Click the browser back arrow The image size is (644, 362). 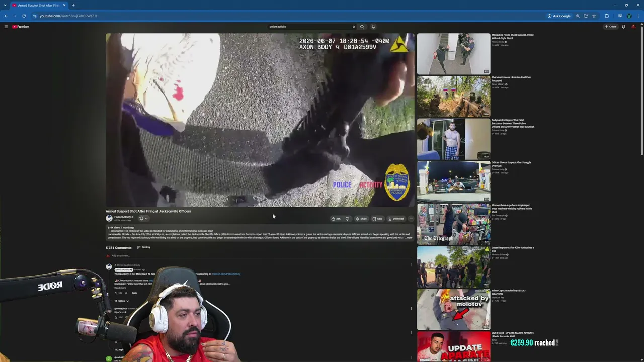[6, 16]
